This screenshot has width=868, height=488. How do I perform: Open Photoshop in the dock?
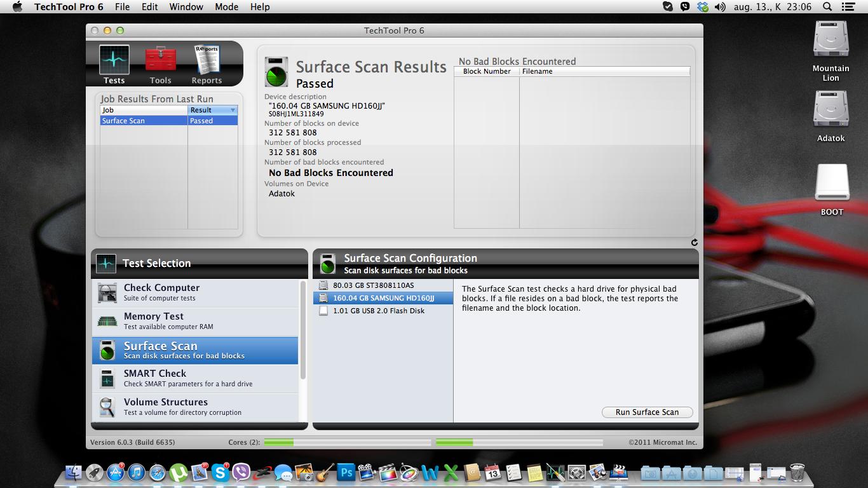pyautogui.click(x=346, y=473)
